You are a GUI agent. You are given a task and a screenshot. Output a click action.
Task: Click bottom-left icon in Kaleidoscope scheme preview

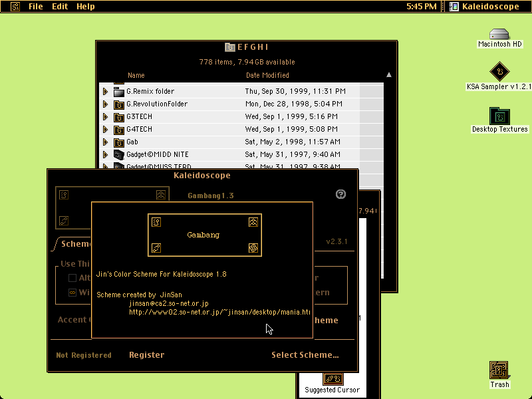[x=64, y=221]
